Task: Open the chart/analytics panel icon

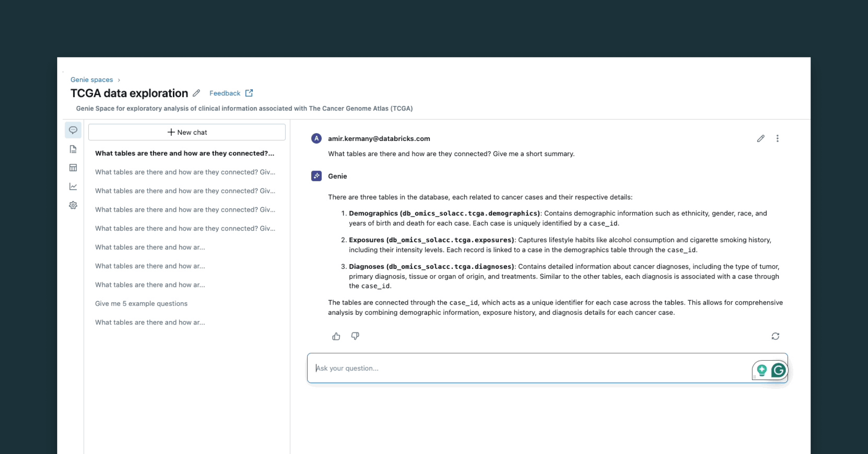Action: click(73, 186)
